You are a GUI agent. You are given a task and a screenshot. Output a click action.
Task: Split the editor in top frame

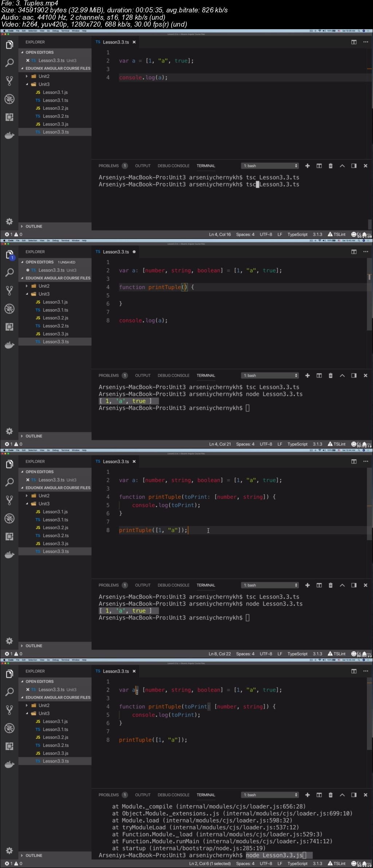coord(354,42)
